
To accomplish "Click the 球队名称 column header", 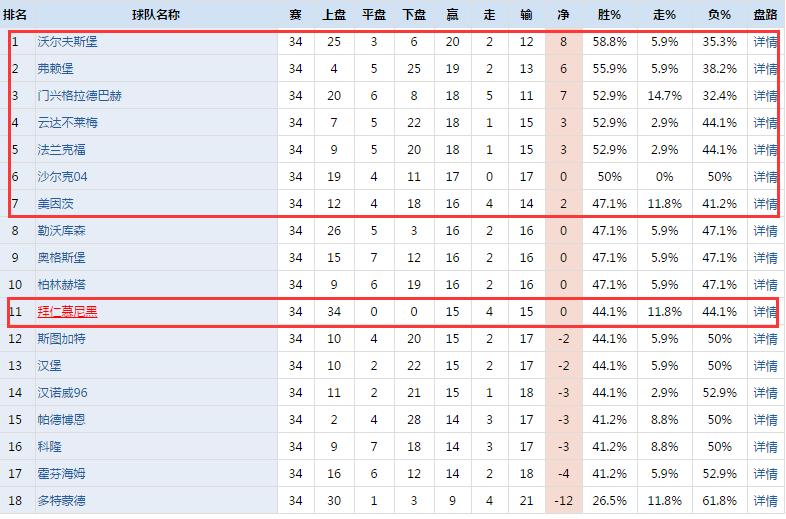I will 155,15.
